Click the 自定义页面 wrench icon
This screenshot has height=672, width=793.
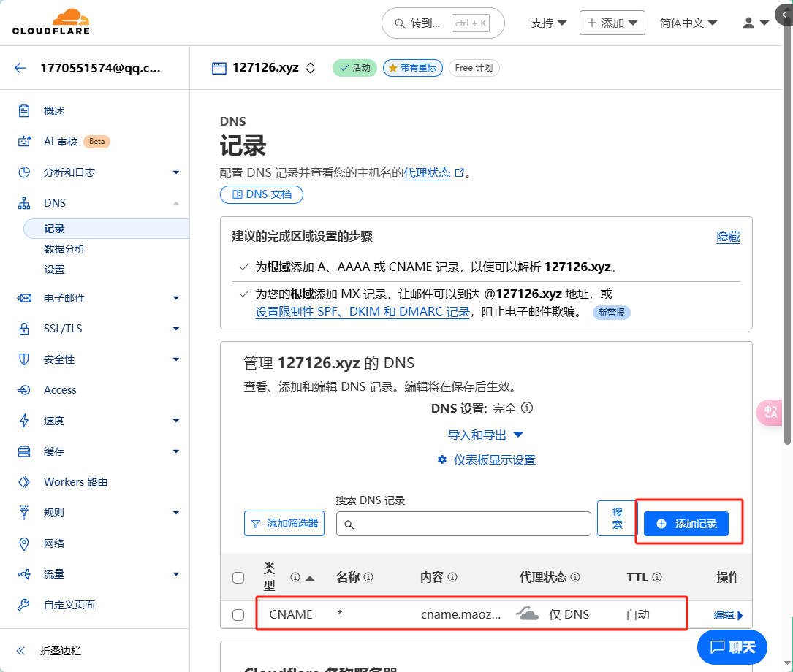[x=24, y=605]
